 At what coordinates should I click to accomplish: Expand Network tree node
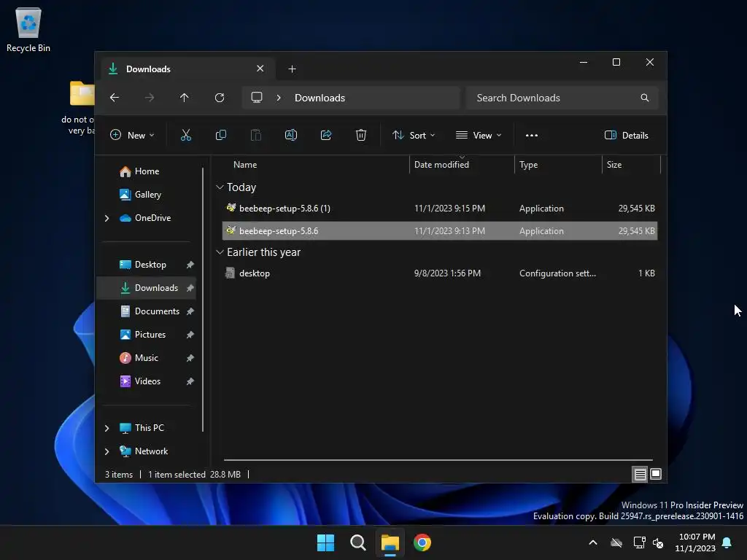tap(107, 451)
